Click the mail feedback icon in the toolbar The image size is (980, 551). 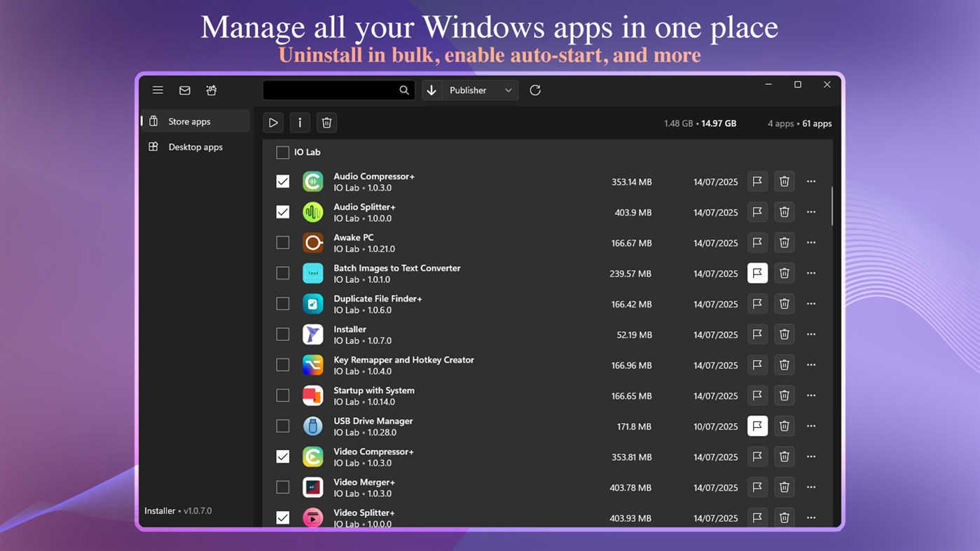[x=184, y=90]
